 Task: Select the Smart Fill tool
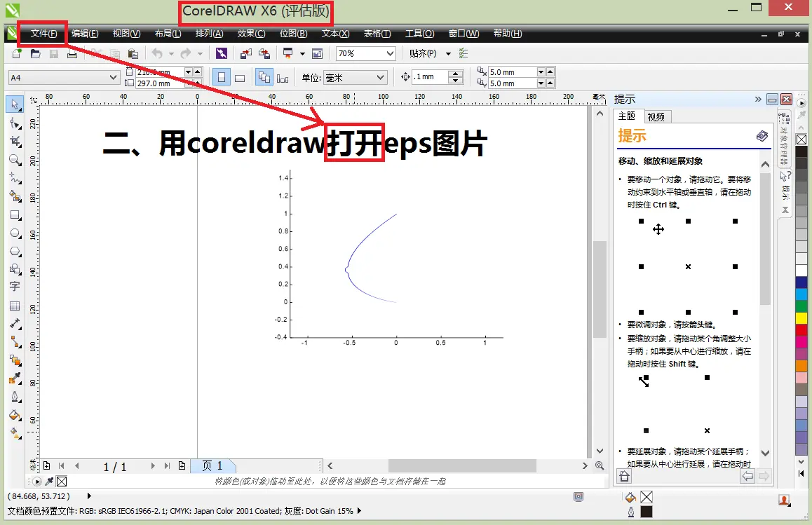pos(15,196)
